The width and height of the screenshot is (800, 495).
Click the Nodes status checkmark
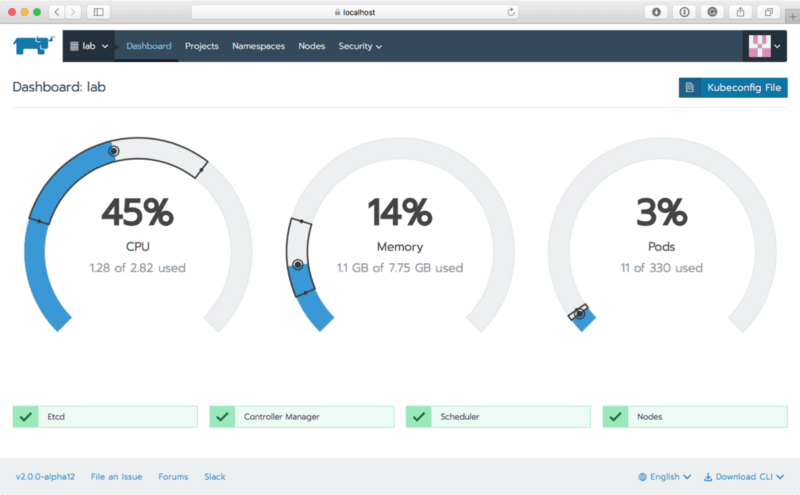click(x=615, y=417)
